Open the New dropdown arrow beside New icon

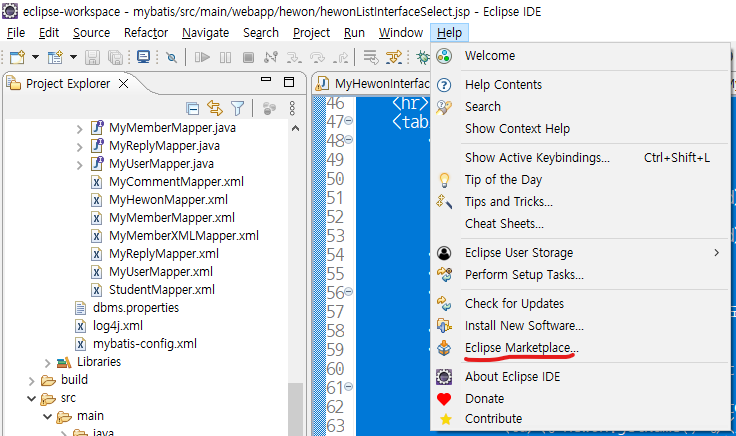(35, 57)
